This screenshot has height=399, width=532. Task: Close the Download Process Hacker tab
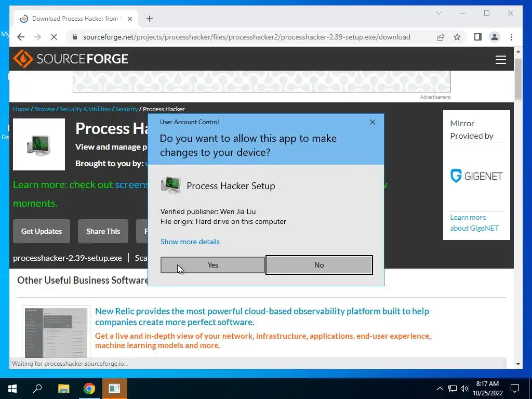129,19
